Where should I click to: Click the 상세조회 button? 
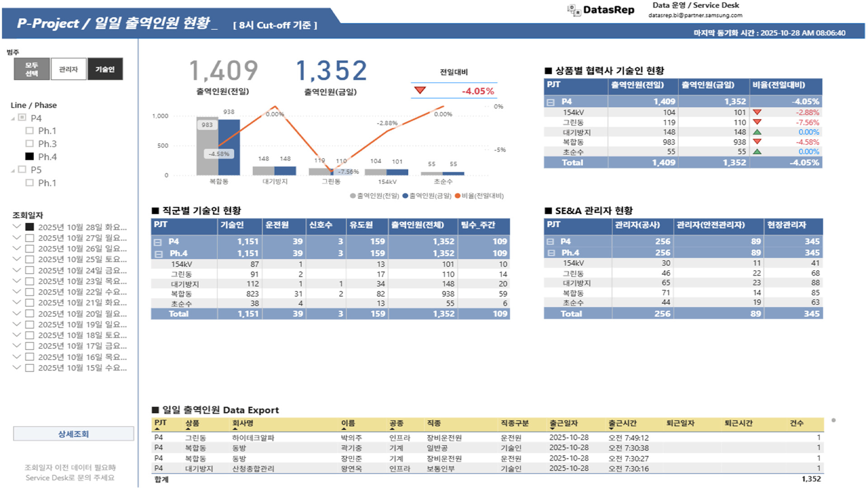coord(73,434)
